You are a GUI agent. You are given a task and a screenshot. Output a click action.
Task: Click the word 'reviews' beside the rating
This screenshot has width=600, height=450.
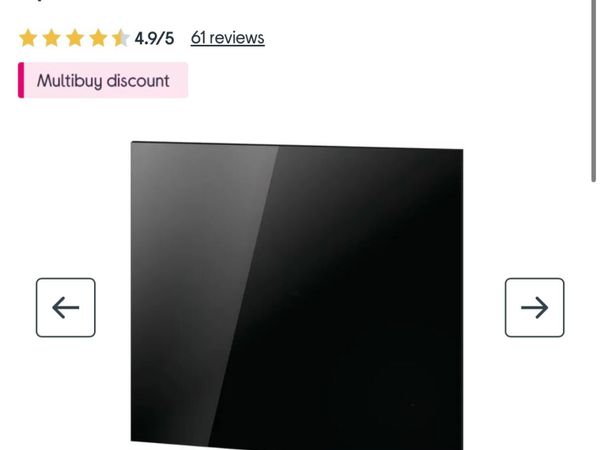pyautogui.click(x=236, y=38)
